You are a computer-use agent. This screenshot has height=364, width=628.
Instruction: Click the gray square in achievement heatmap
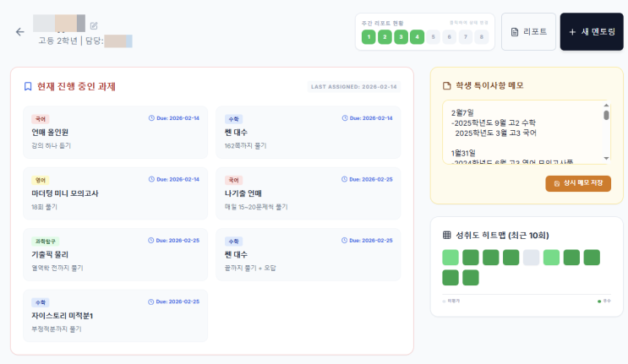(x=531, y=258)
